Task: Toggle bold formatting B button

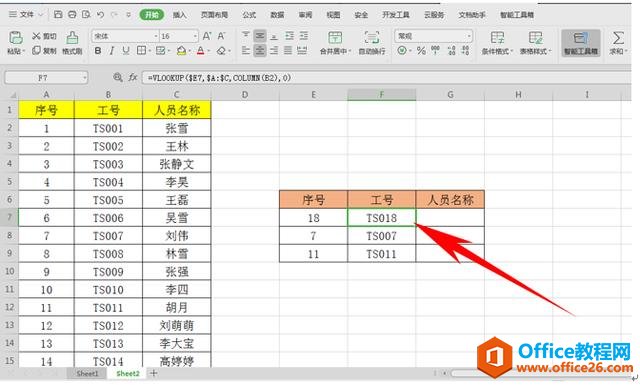Action: coord(98,51)
